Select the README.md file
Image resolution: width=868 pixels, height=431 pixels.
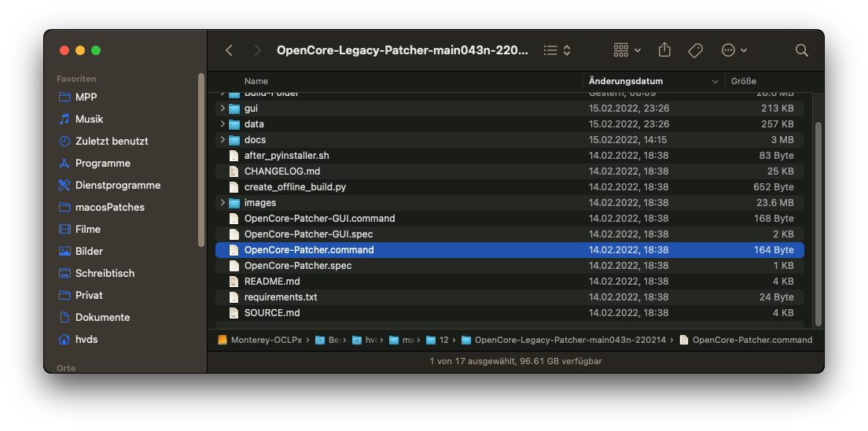271,282
